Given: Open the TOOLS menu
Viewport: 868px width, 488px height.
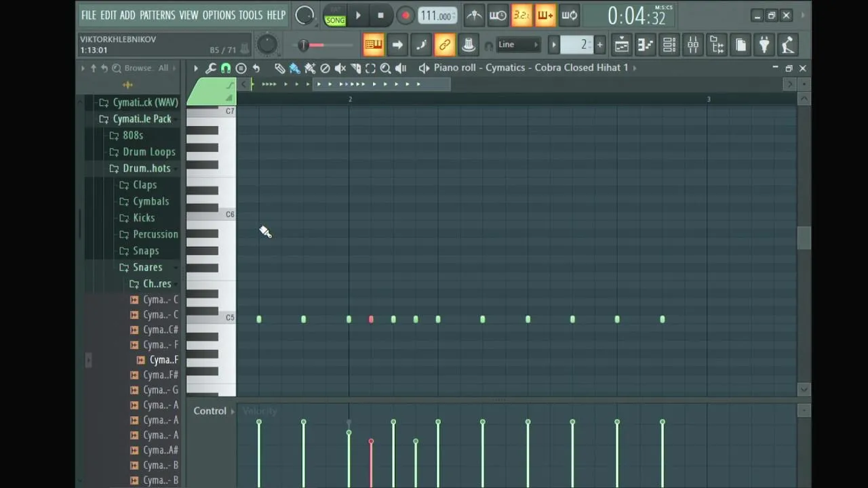Looking at the screenshot, I should (250, 15).
